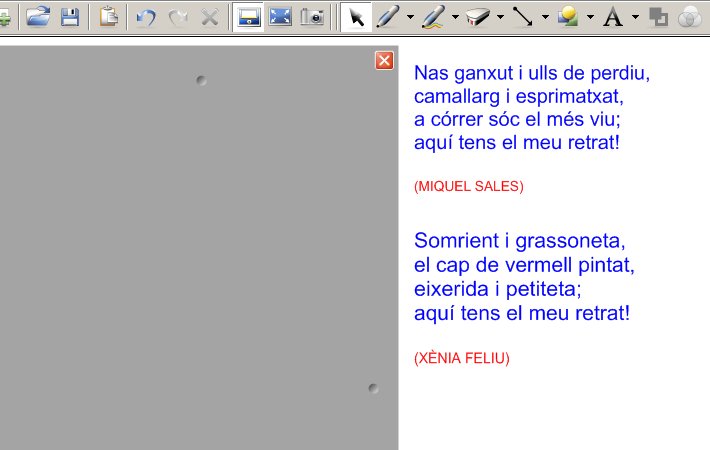Select the red '(MIQUEL SALES)' text
The image size is (710, 450).
[x=469, y=186]
